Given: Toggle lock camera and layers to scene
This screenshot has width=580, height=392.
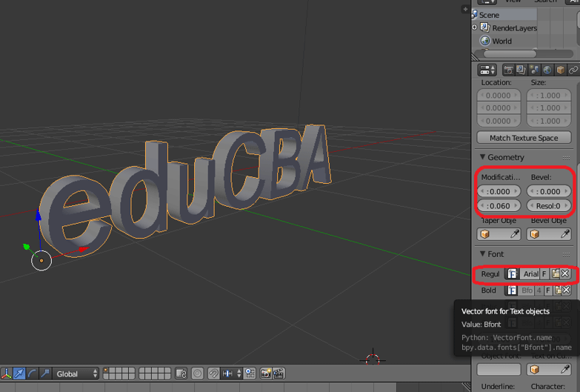Looking at the screenshot, I should point(181,374).
